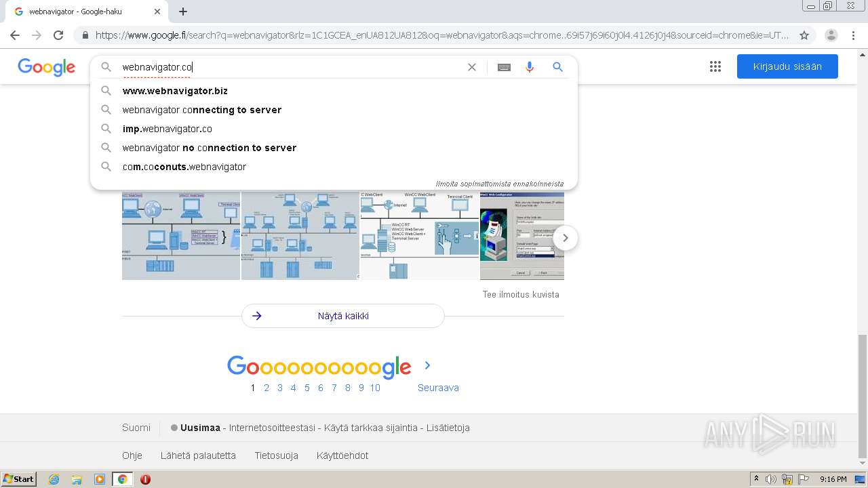Image resolution: width=868 pixels, height=488 pixels.
Task: Submit search with blue magnifier icon
Action: point(557,67)
